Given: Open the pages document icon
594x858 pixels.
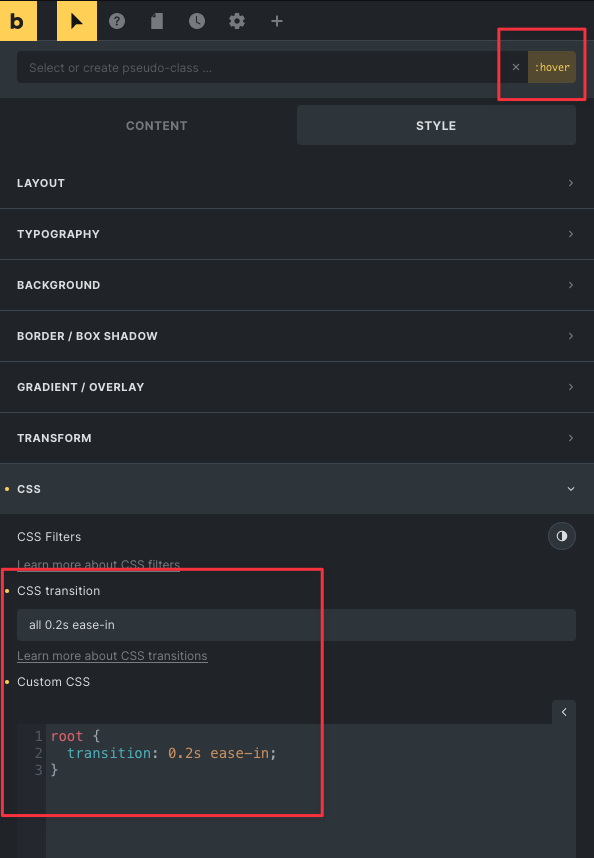Looking at the screenshot, I should click(157, 21).
